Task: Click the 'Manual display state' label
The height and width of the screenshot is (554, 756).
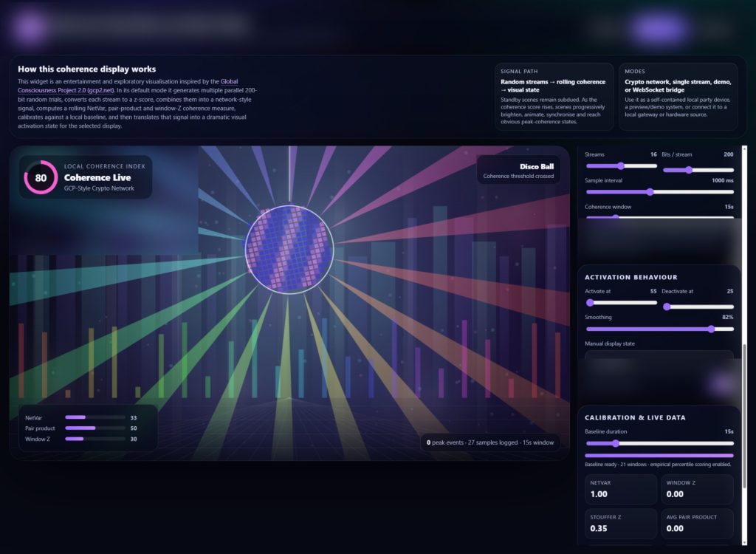Action: pyautogui.click(x=609, y=343)
